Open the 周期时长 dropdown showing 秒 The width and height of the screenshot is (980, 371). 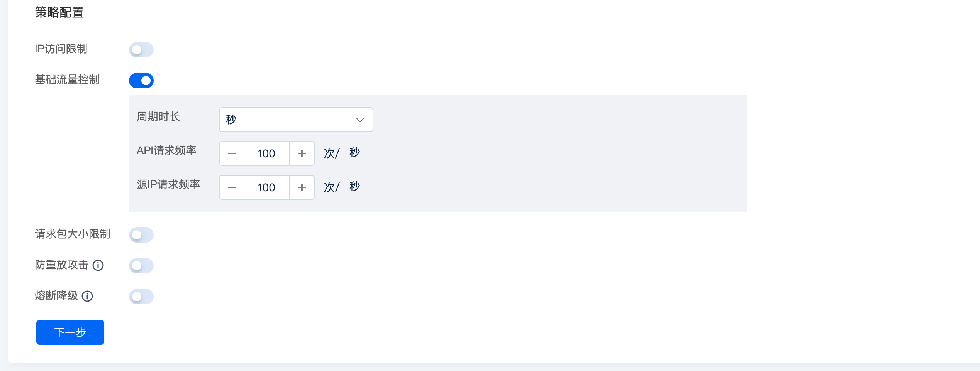tap(296, 120)
